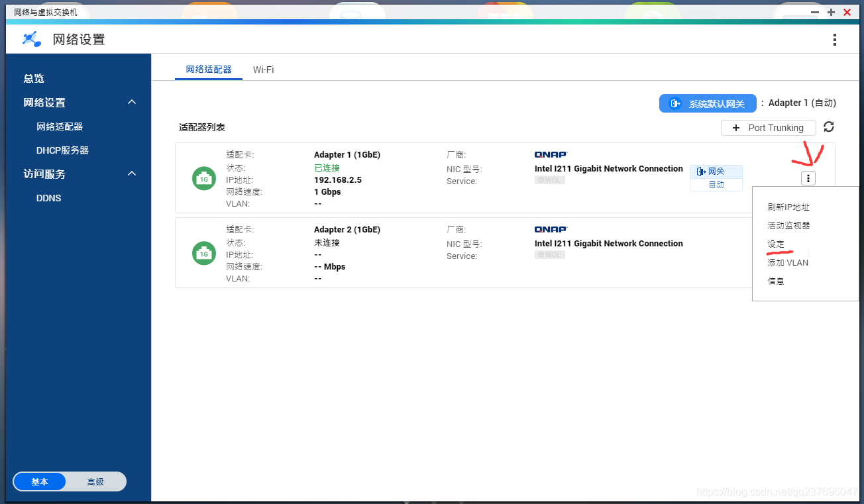
Task: Click Adapter 1 Intel I211 Gigabit Network Connection text
Action: (x=609, y=168)
